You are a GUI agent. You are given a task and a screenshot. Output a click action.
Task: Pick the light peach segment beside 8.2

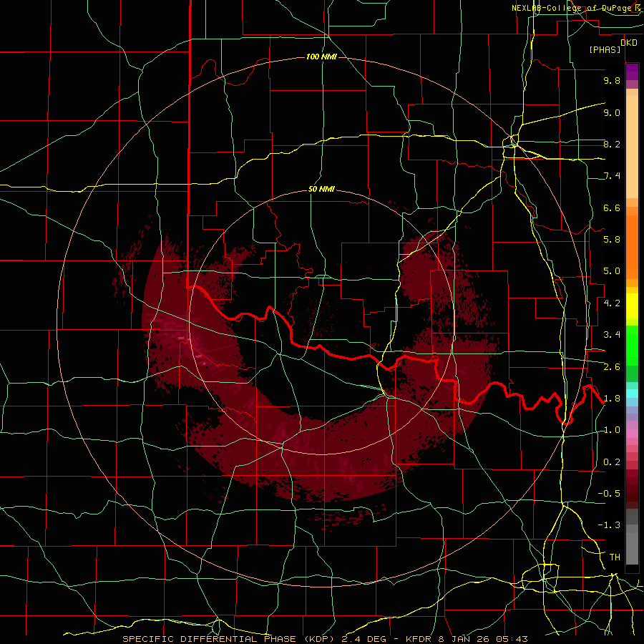tap(632, 146)
